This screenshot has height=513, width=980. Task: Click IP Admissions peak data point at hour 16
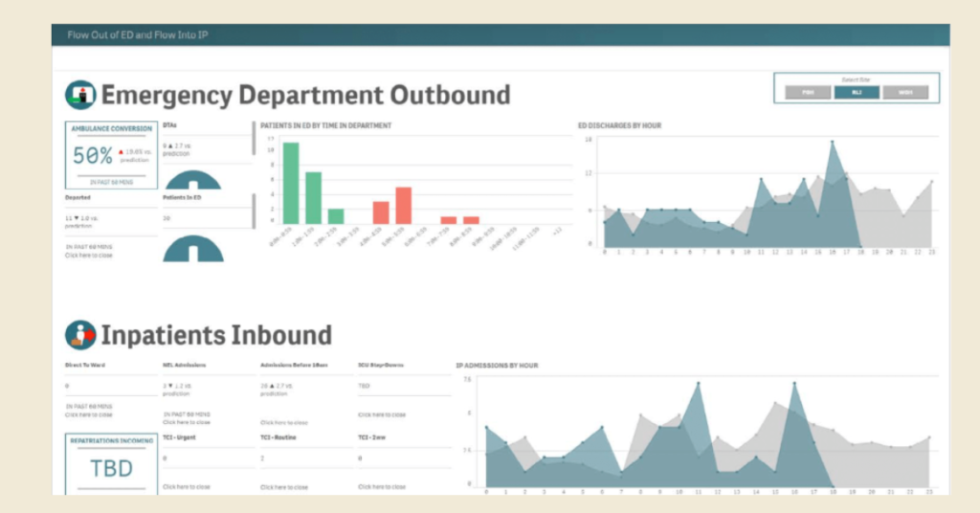pos(794,383)
